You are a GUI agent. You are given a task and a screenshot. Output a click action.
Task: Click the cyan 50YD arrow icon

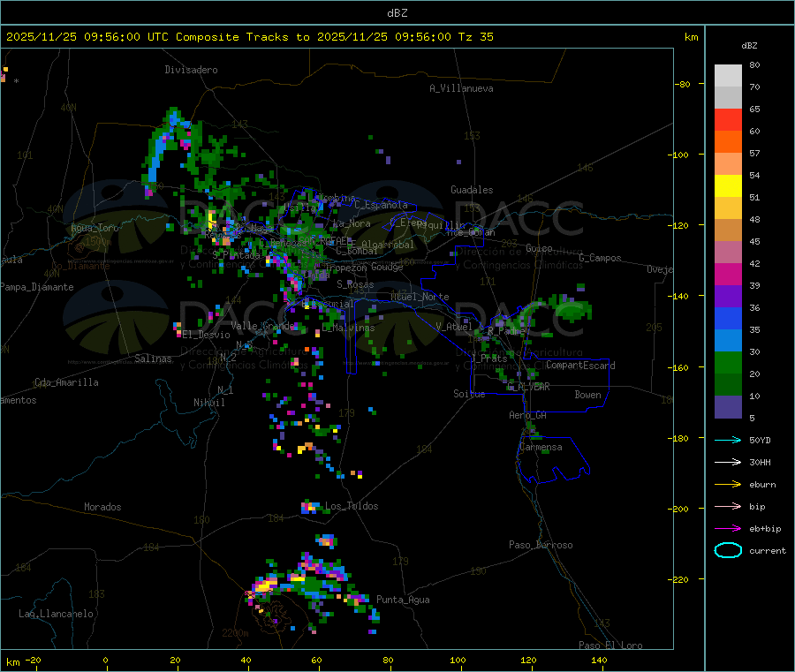click(728, 440)
